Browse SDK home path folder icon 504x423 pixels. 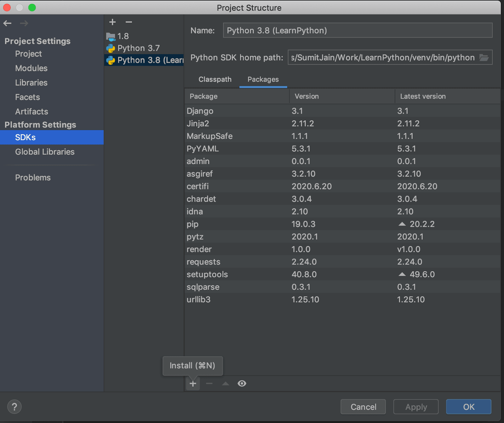click(x=484, y=58)
